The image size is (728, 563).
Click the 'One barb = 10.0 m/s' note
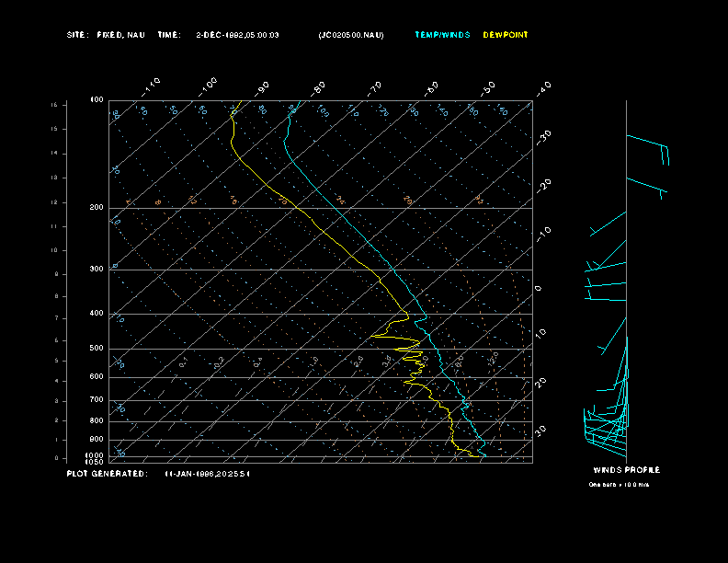[x=619, y=485]
